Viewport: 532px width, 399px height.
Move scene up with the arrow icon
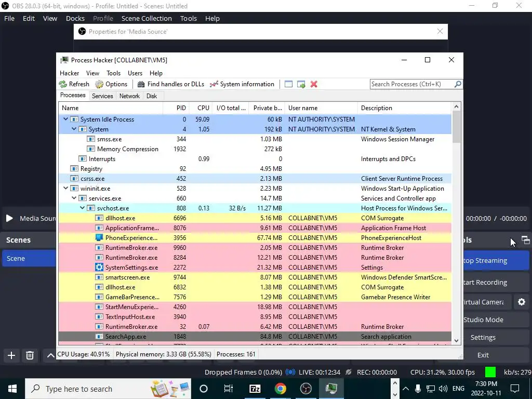pos(50,355)
